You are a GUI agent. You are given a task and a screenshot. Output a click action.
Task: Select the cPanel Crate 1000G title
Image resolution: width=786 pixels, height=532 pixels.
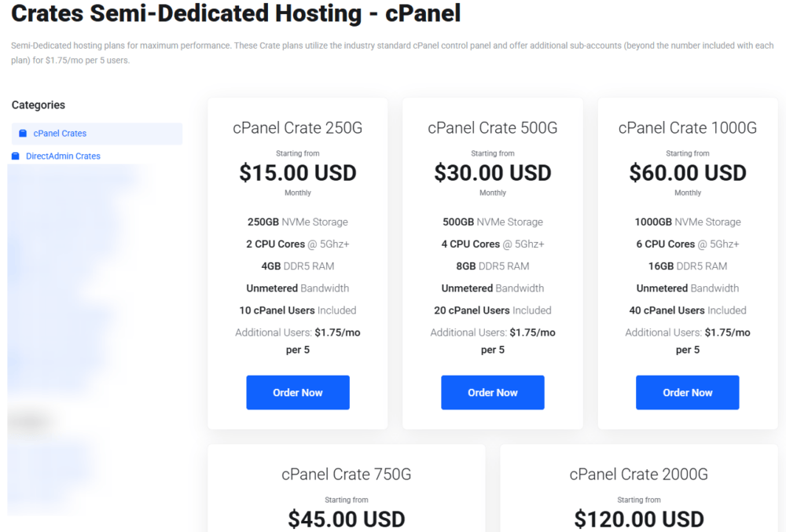coord(687,127)
